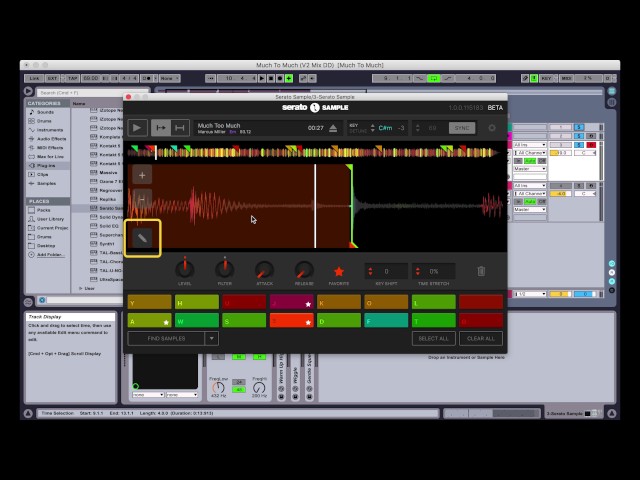Viewport: 640px width, 480px height.
Task: Adjust the Release knob
Action: (304, 270)
